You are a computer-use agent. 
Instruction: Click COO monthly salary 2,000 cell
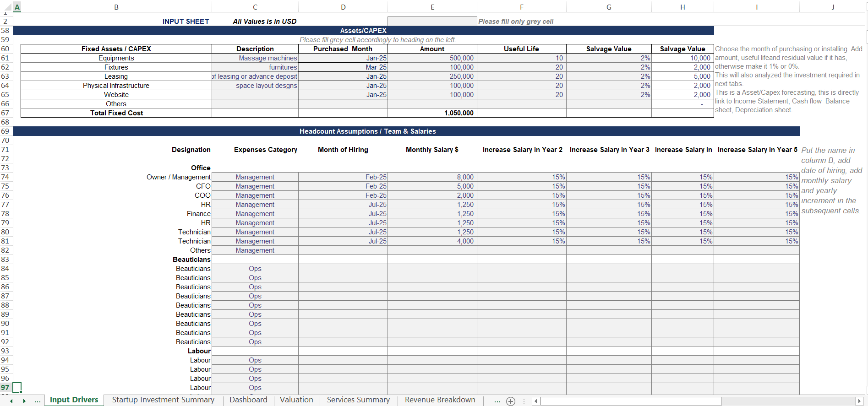pos(432,195)
